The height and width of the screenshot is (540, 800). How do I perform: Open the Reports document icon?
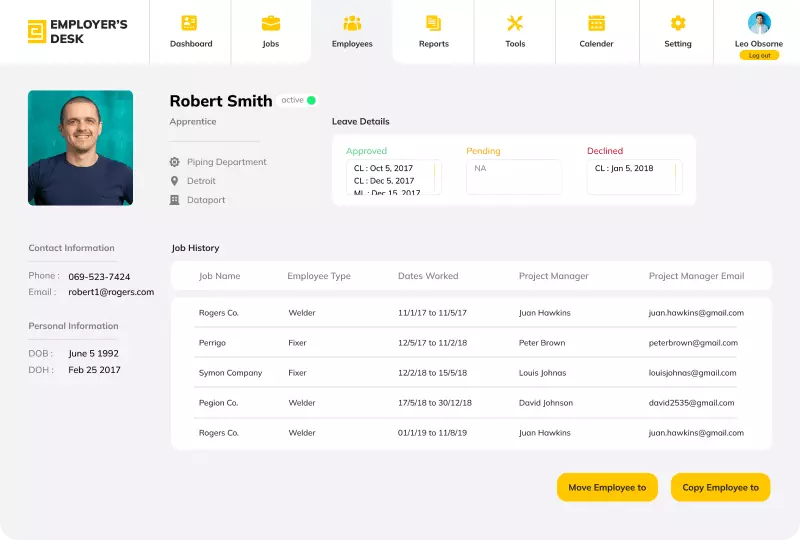[x=433, y=23]
